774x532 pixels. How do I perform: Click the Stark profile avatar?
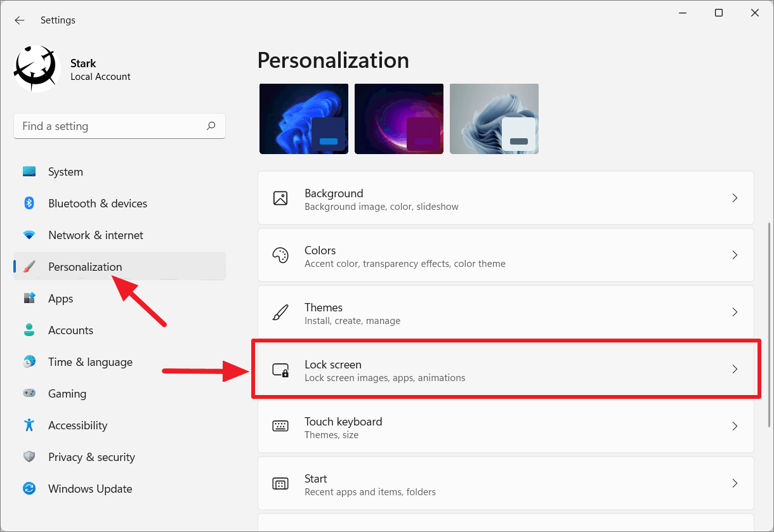pos(37,68)
